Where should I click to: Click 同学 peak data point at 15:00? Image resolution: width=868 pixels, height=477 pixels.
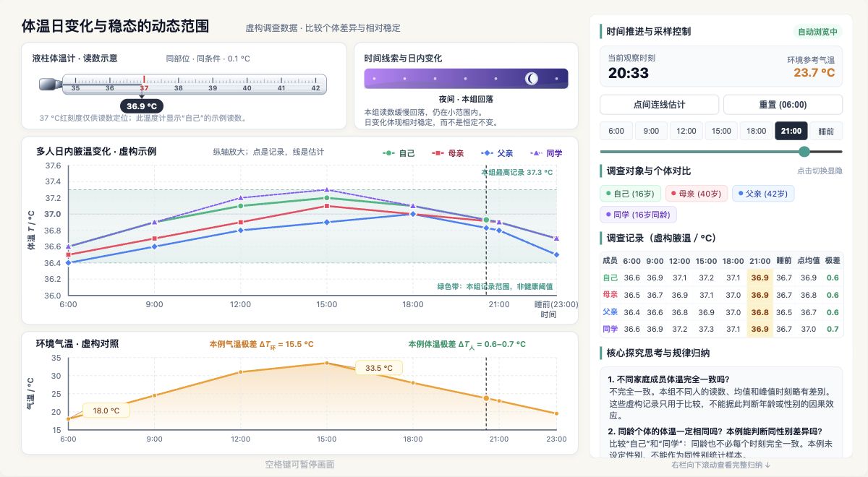(326, 189)
